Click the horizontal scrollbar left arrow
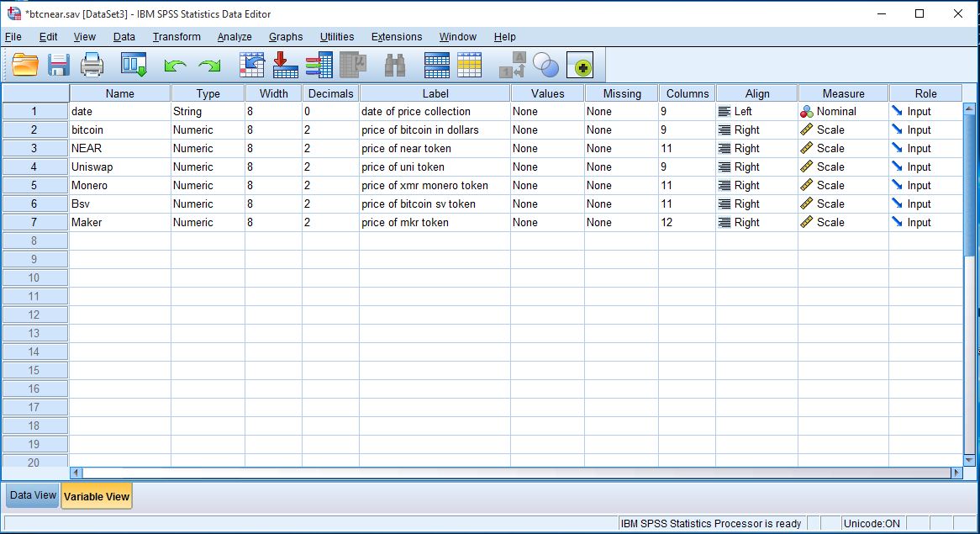980x534 pixels. 76,473
